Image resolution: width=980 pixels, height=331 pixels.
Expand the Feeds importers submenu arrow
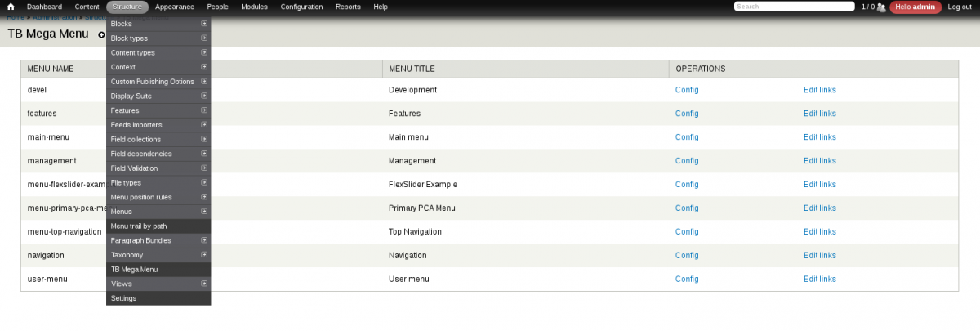click(x=203, y=125)
